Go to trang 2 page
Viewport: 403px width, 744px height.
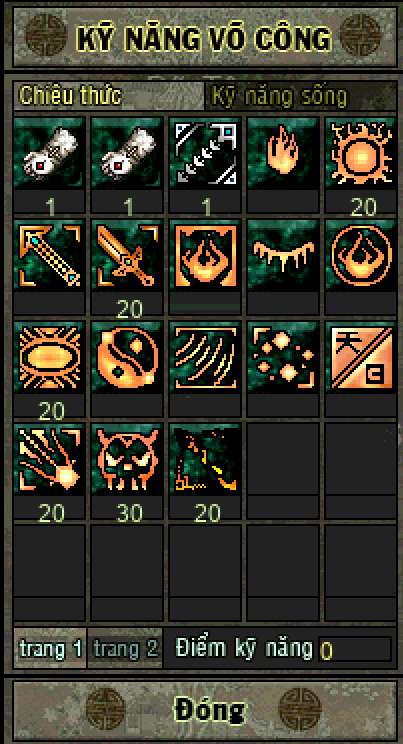[126, 648]
